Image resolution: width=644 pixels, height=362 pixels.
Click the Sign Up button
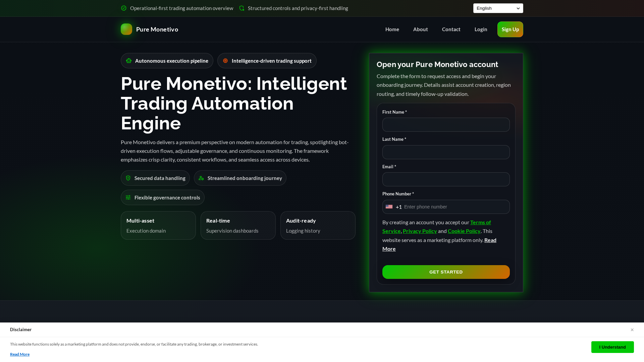[510, 29]
